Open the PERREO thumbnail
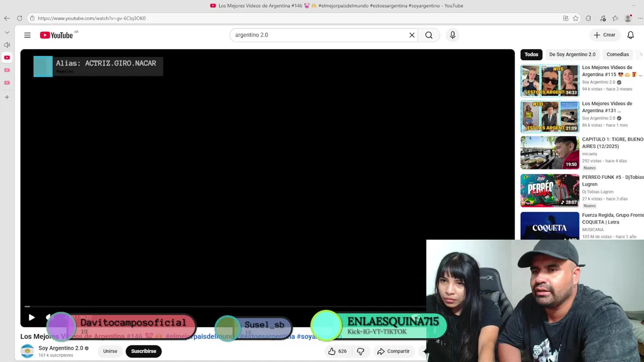Screen dimensions: 644x362 (x=550, y=191)
